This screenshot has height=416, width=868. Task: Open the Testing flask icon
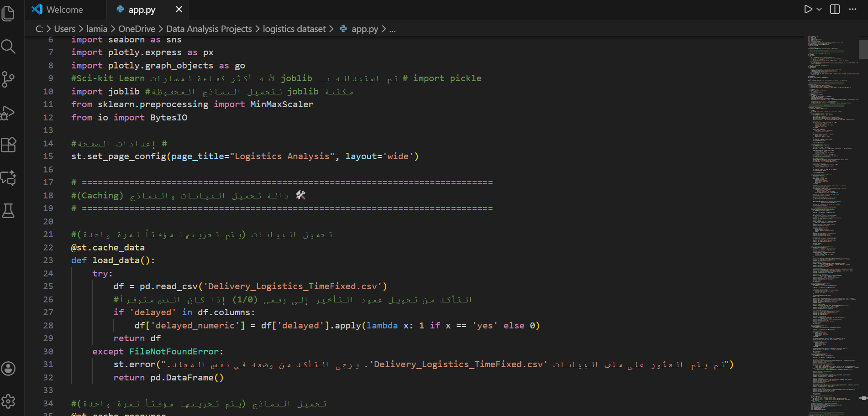[x=8, y=211]
